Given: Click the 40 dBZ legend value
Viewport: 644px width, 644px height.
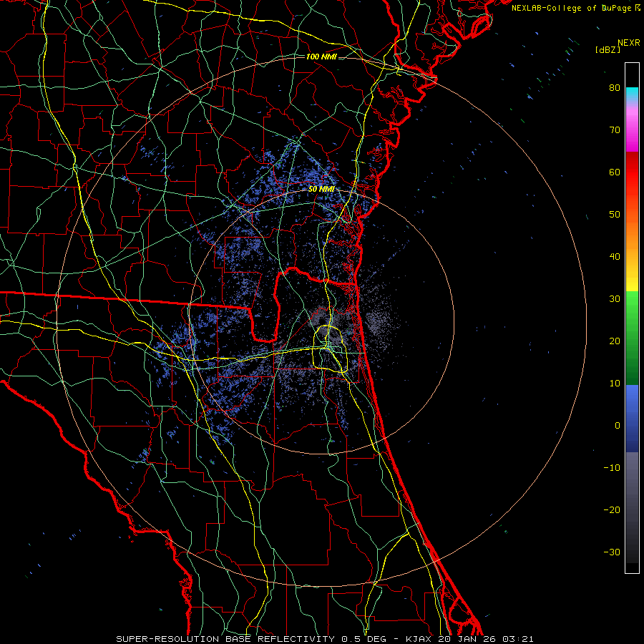Looking at the screenshot, I should [615, 257].
